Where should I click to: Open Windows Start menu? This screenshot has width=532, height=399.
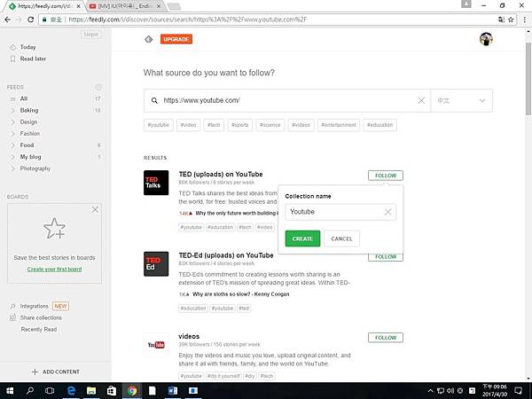click(x=10, y=391)
